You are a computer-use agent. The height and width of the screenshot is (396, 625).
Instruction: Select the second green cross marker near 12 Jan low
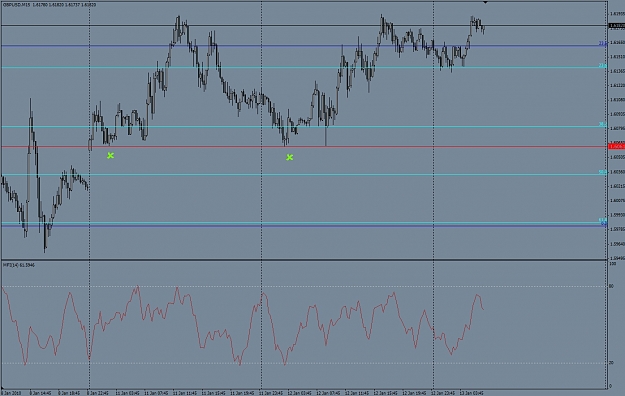(290, 158)
